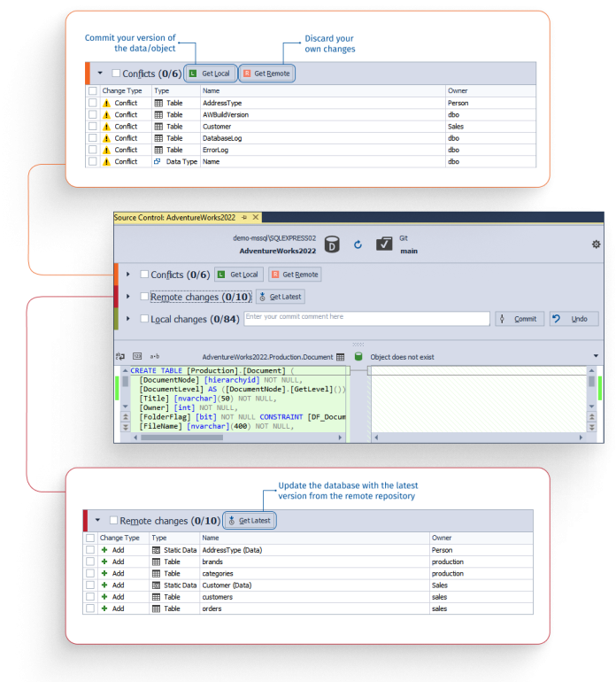This screenshot has height=682, width=616.
Task: Toggle line numbers icon in diff toolbar
Action: [x=137, y=356]
